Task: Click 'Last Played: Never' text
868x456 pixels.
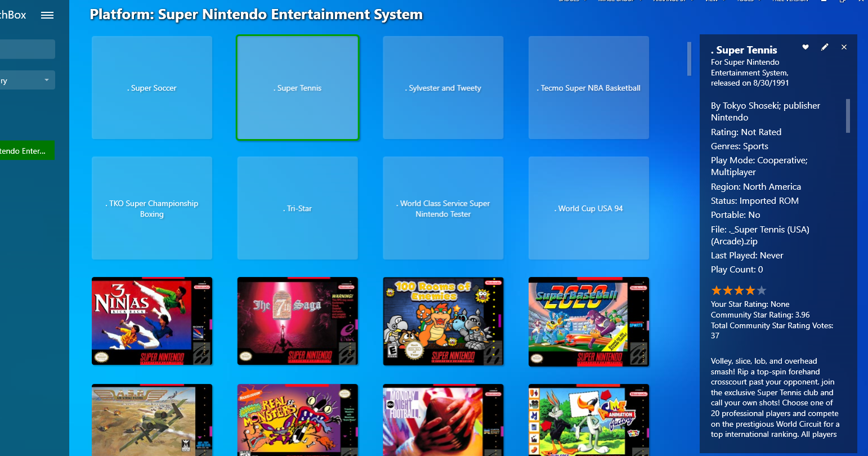Action: click(747, 256)
